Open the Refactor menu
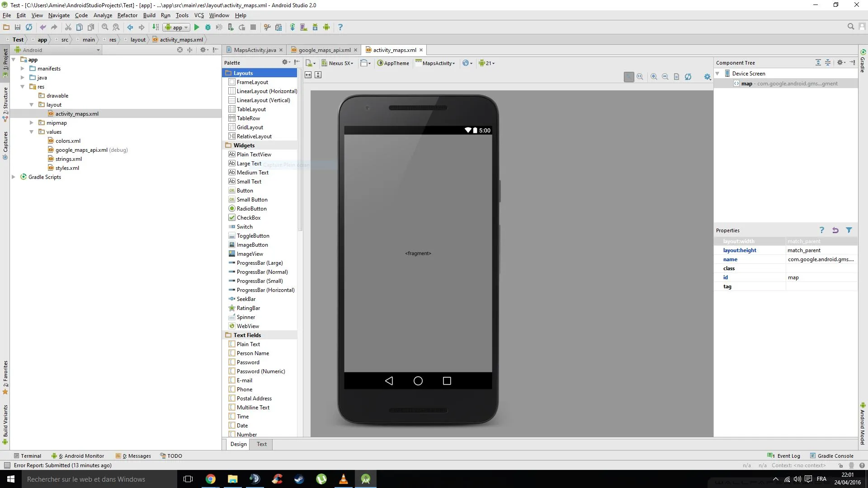 127,15
